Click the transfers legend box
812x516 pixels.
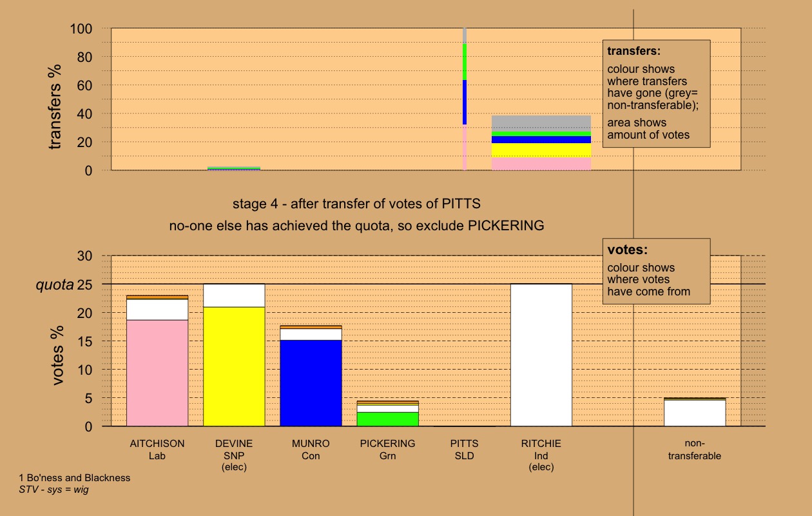tap(656, 94)
